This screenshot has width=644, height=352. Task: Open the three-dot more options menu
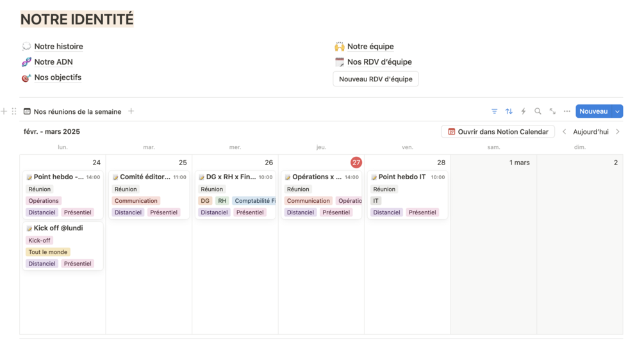click(x=567, y=111)
